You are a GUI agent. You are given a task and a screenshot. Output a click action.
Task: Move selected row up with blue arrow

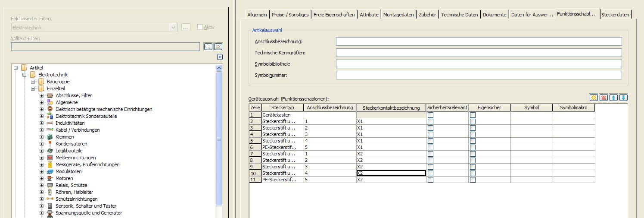(x=614, y=98)
